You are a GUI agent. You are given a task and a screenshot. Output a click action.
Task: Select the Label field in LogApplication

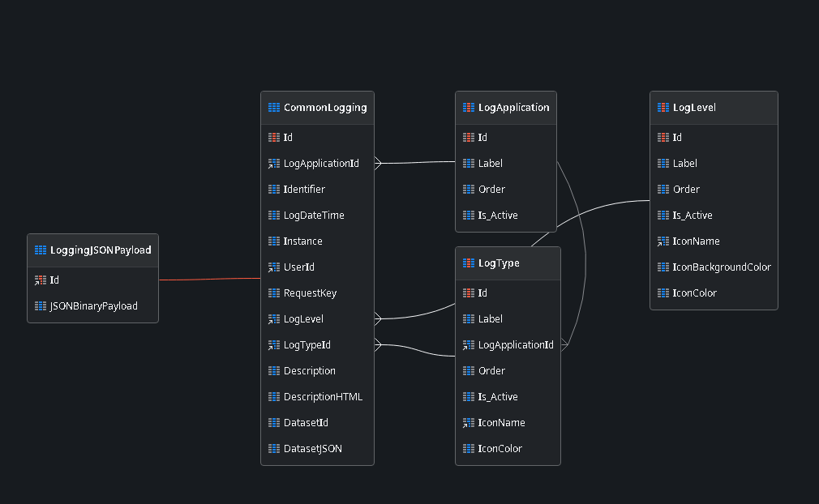[x=491, y=163]
